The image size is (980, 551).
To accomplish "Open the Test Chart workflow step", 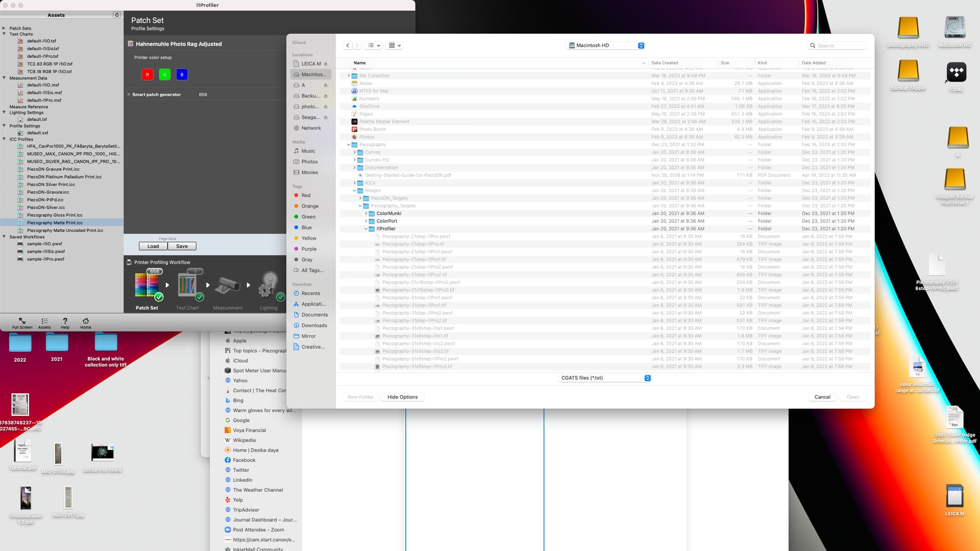I will click(x=187, y=286).
